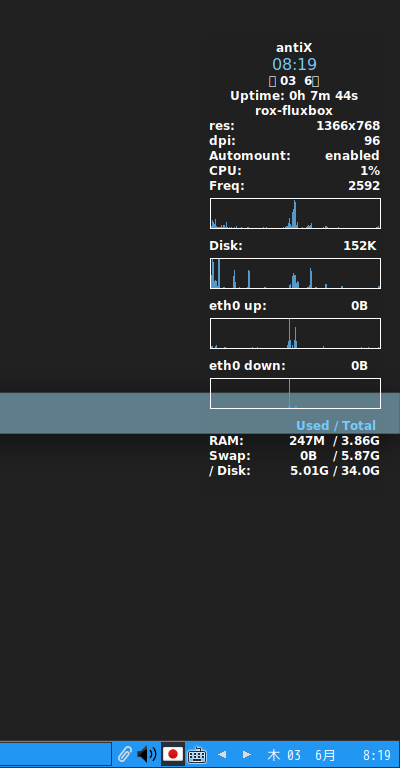Image resolution: width=400 pixels, height=768 pixels.
Task: Click the Disk 152K reading
Action: 293,246
